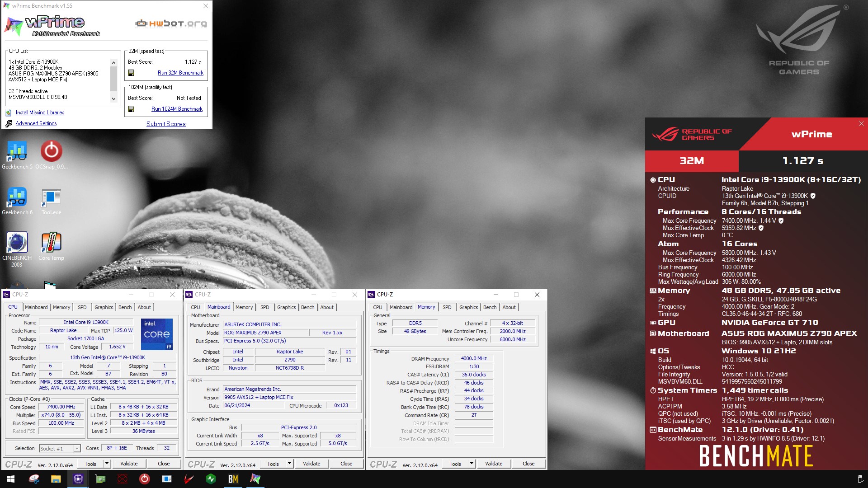Screen dimensions: 868x488
Task: Open the blue window Tool taskbar icon
Action: pos(166,479)
